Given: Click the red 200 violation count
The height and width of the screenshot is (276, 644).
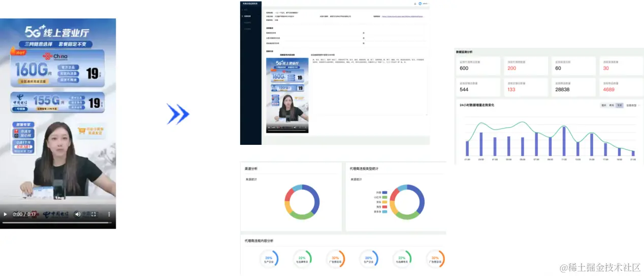Looking at the screenshot, I should click(x=512, y=68).
